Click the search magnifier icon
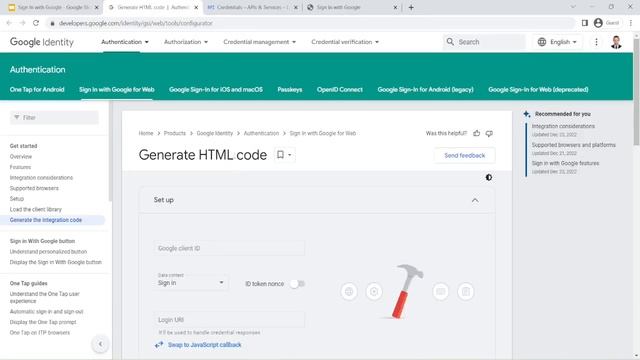640x360 pixels. tap(450, 42)
